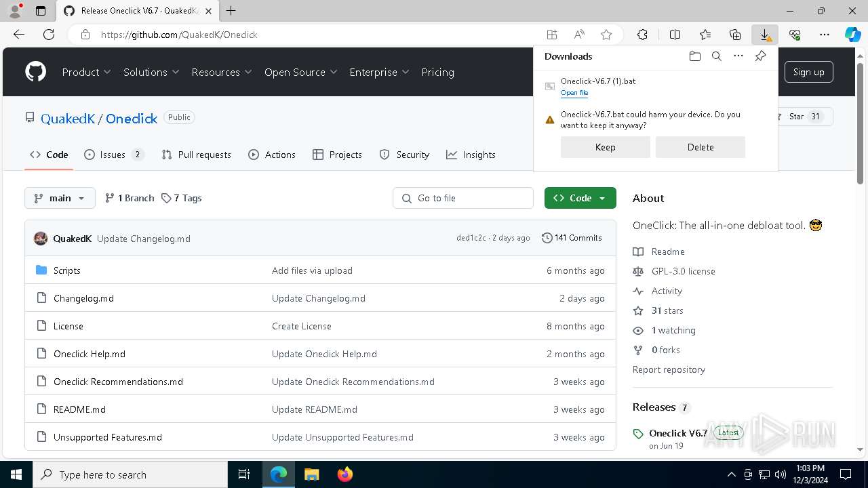Image resolution: width=868 pixels, height=488 pixels.
Task: Pin the Downloads panel
Action: pos(760,56)
